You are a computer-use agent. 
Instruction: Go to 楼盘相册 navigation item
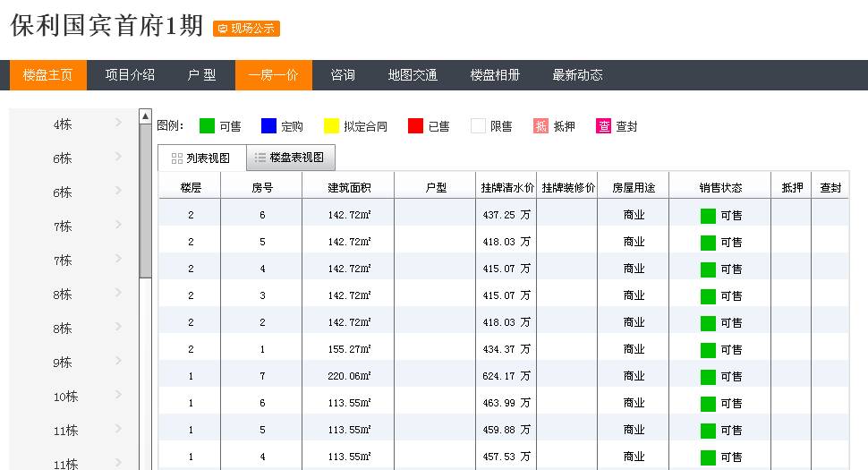coord(495,74)
